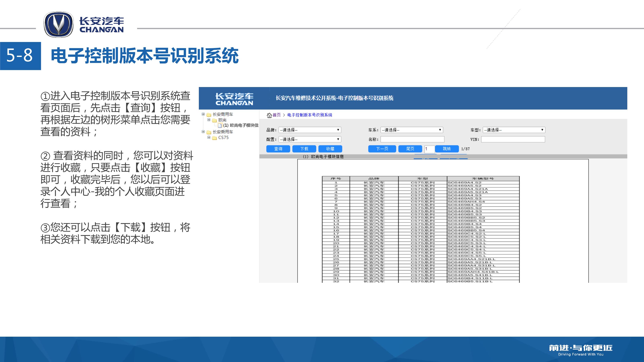644x362 pixels.
Task: Go to next page with 下一页
Action: click(382, 149)
